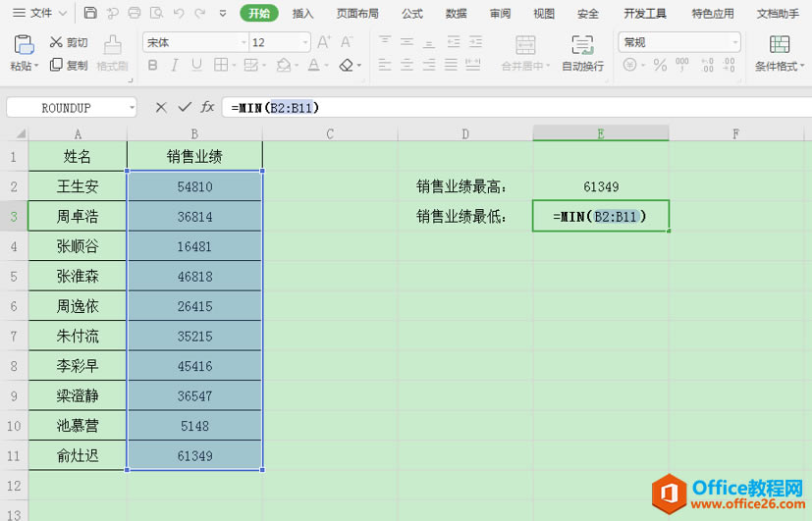Click the decrease decimal places icon
Image resolution: width=812 pixels, height=521 pixels.
coord(729,65)
